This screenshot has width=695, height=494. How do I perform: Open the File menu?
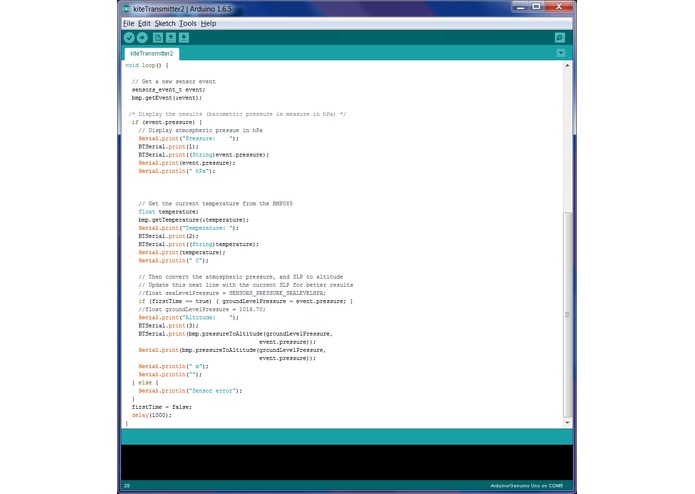pyautogui.click(x=129, y=23)
